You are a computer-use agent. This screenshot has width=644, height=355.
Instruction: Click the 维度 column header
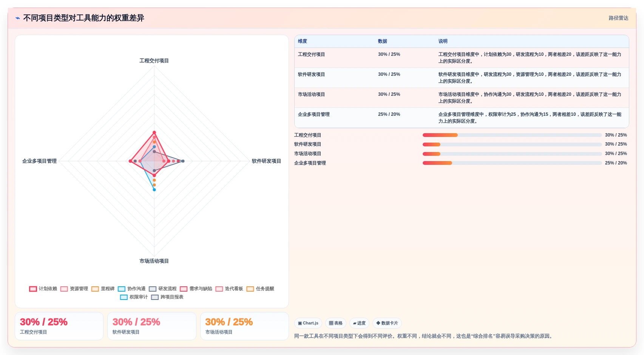click(x=303, y=41)
